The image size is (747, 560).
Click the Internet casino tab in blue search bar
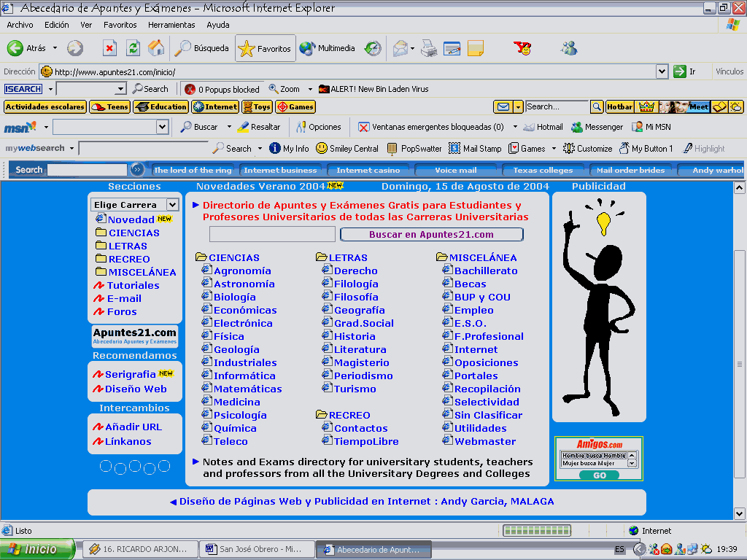pyautogui.click(x=368, y=170)
